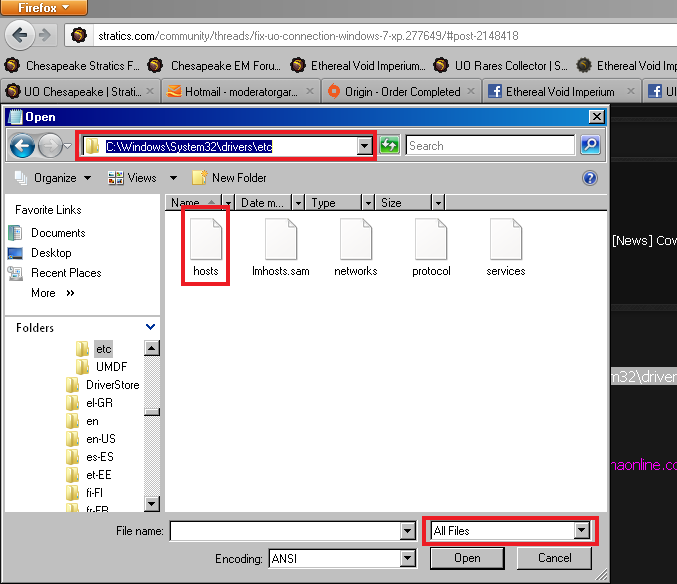Viewport: 677px width, 584px height.
Task: Open Documents favorite link
Action: pos(47,233)
